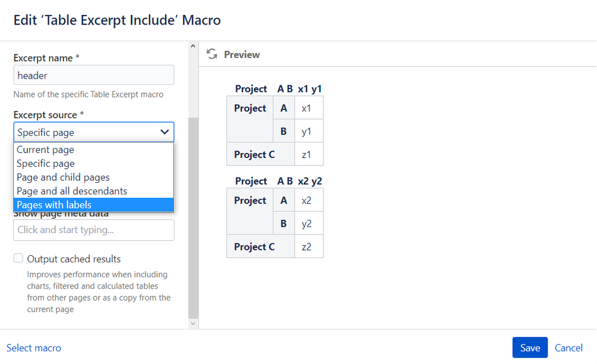Image resolution: width=597 pixels, height=364 pixels.
Task: Choose Specific page from the list
Action: pos(46,164)
